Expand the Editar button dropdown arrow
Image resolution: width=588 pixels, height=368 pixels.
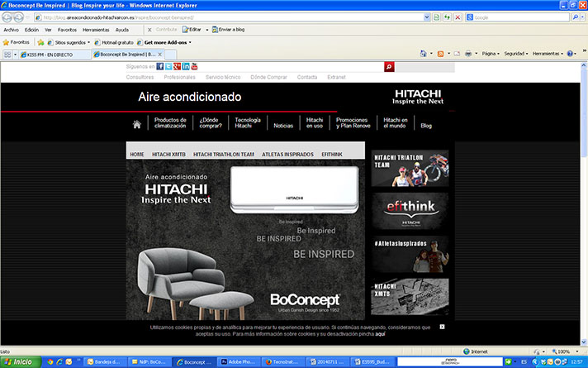tap(207, 30)
